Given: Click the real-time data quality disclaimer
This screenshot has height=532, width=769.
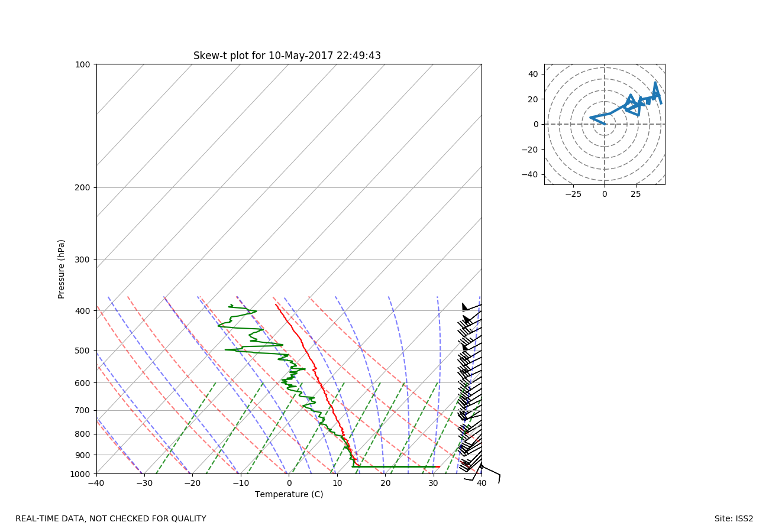Looking at the screenshot, I should [x=111, y=519].
